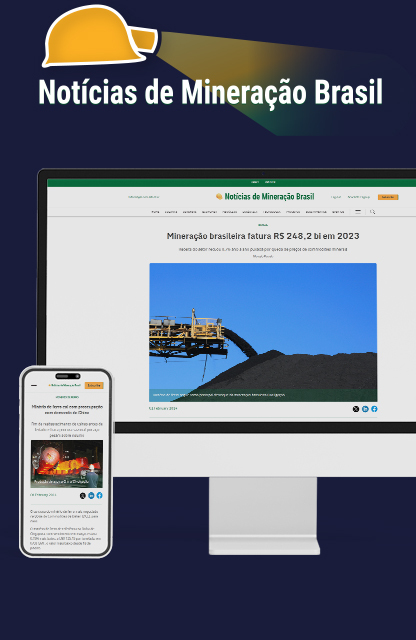Click the search magnifier icon on the monitor
Screen dimensions: 416x640
coord(372,212)
